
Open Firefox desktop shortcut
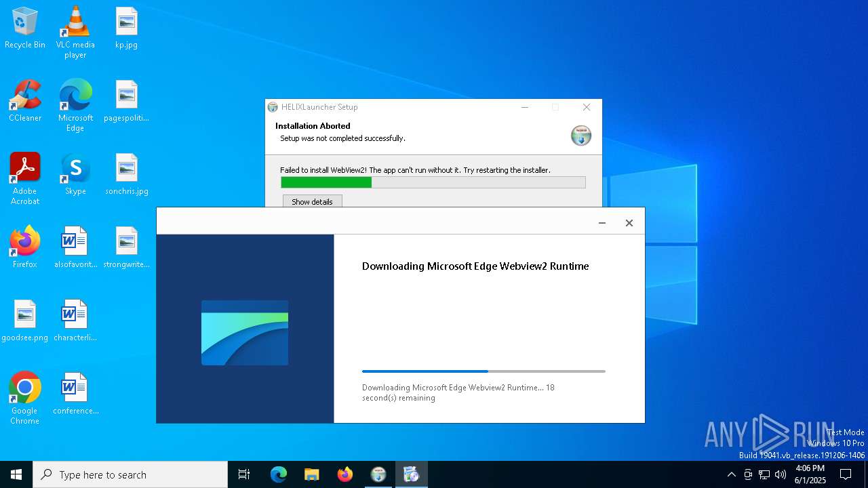pos(25,247)
